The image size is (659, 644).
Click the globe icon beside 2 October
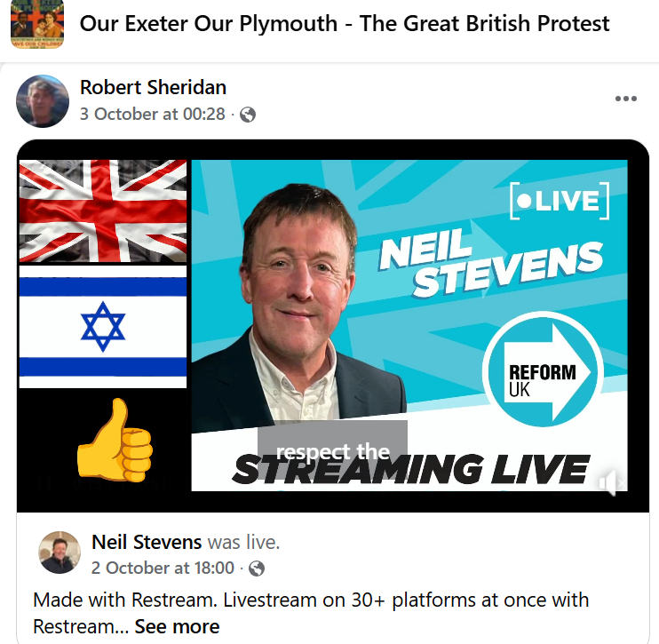tap(257, 568)
